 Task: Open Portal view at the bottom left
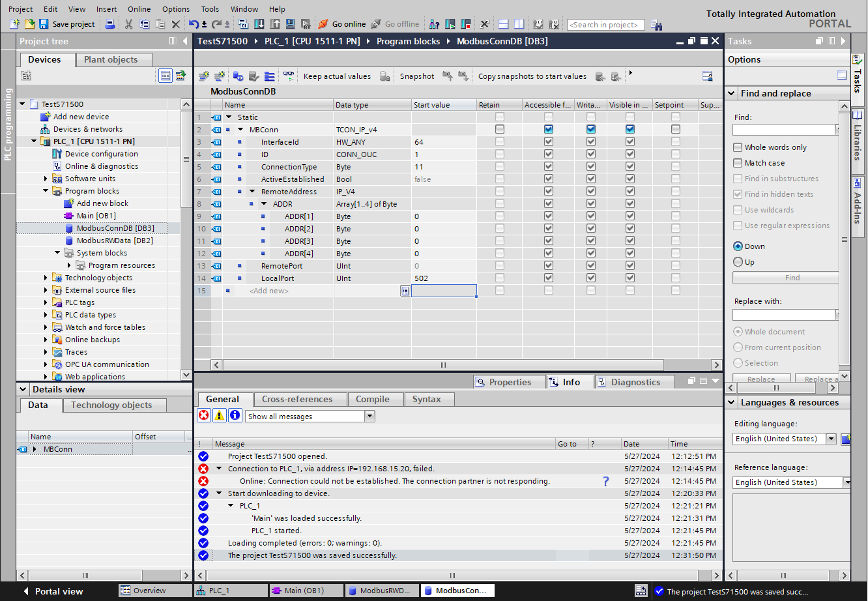point(53,591)
